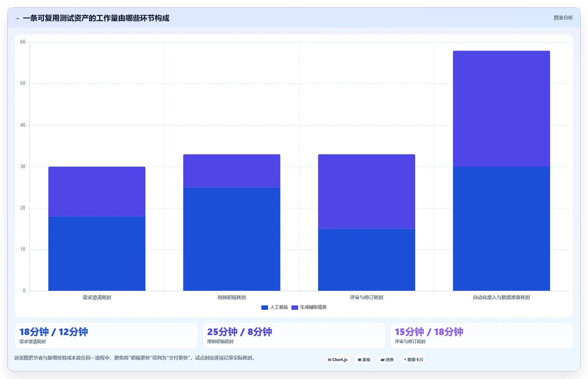The image size is (588, 379).
Task: Click the x-axis label 用例初稿耗时
Action: click(x=232, y=297)
